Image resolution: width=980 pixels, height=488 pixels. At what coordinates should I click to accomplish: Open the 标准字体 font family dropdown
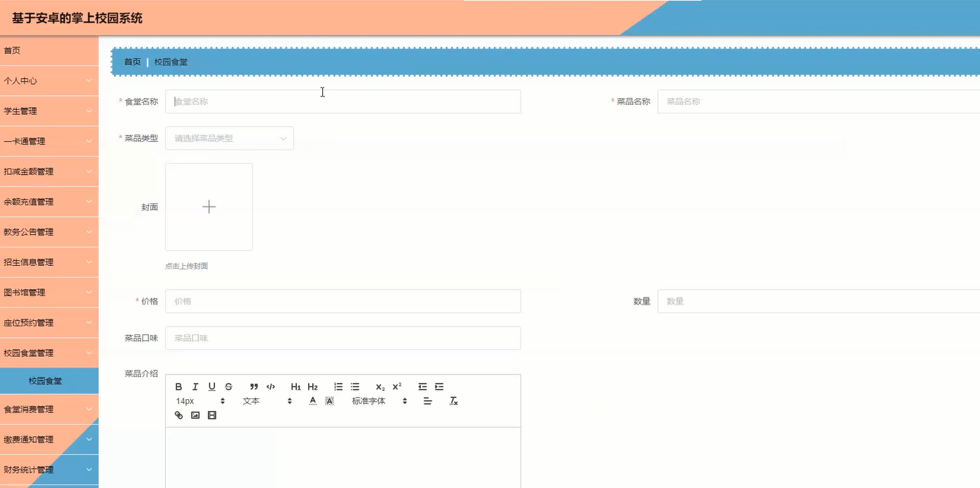(380, 401)
